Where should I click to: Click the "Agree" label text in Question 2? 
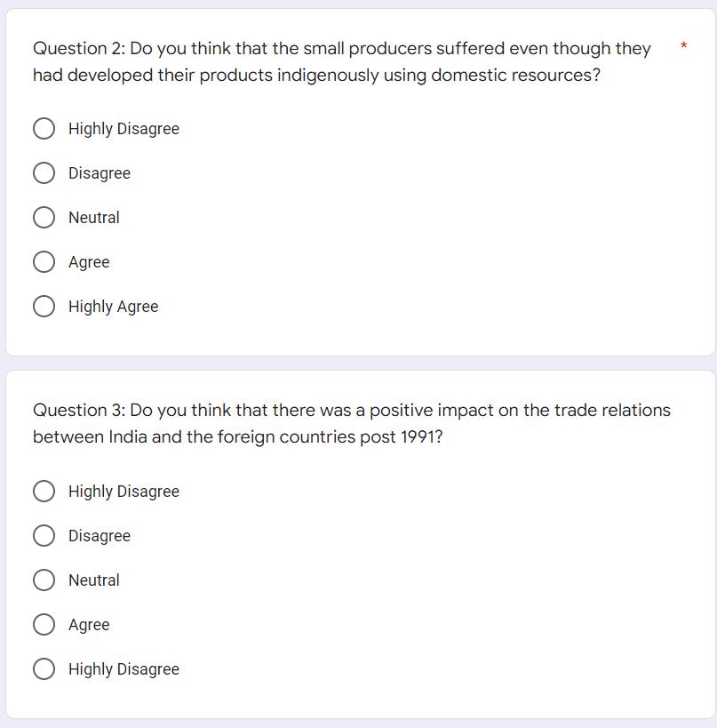89,262
